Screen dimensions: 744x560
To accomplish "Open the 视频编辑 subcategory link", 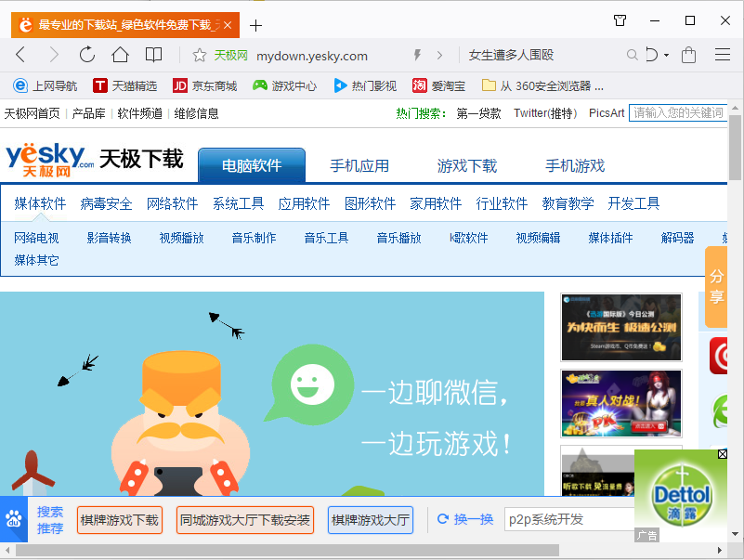I will 538,238.
